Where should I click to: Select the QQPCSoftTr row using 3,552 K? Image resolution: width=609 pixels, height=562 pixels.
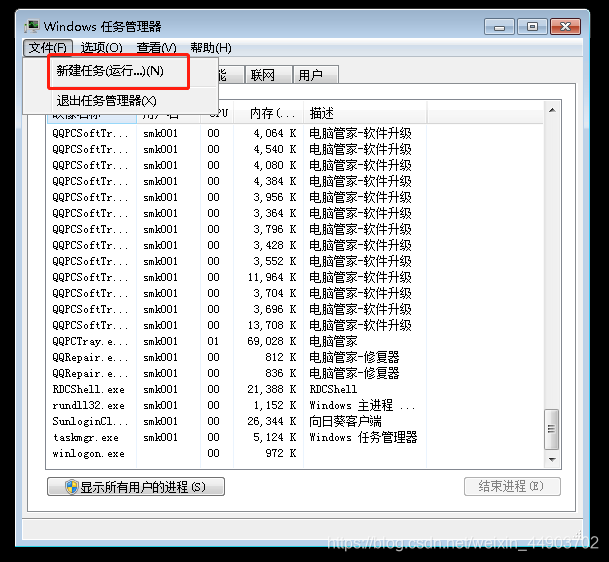pyautogui.click(x=236, y=261)
